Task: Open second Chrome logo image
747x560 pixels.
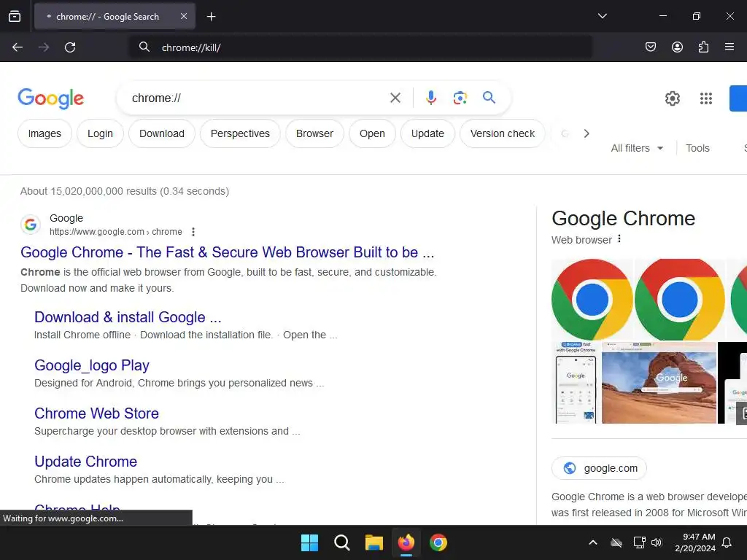Action: 680,300
